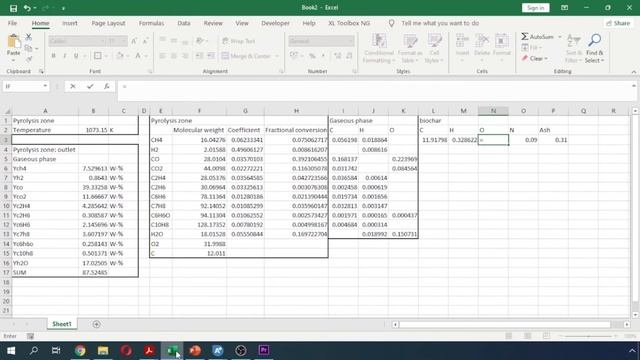The height and width of the screenshot is (360, 640).
Task: Switch to Data tab
Action: tap(184, 23)
